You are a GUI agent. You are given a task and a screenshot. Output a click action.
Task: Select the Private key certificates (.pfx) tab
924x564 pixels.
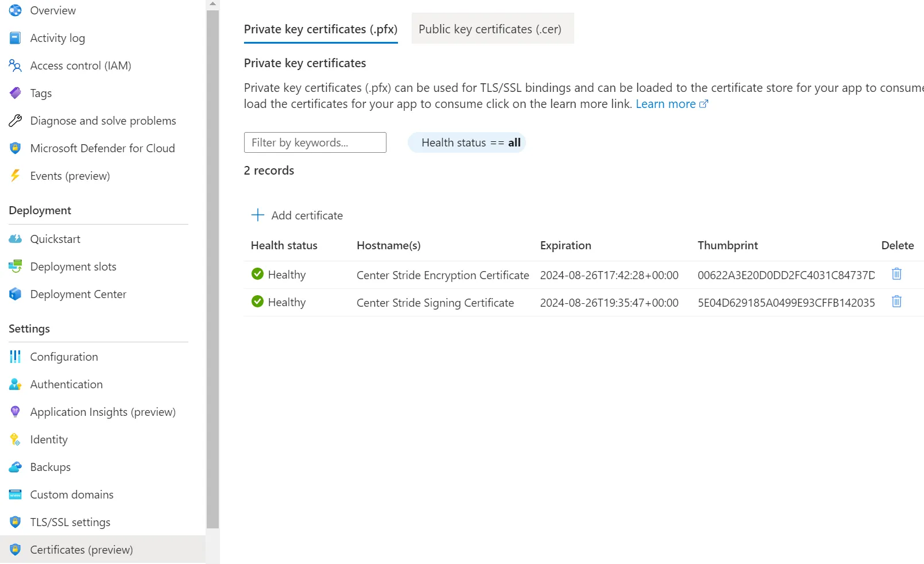point(320,29)
